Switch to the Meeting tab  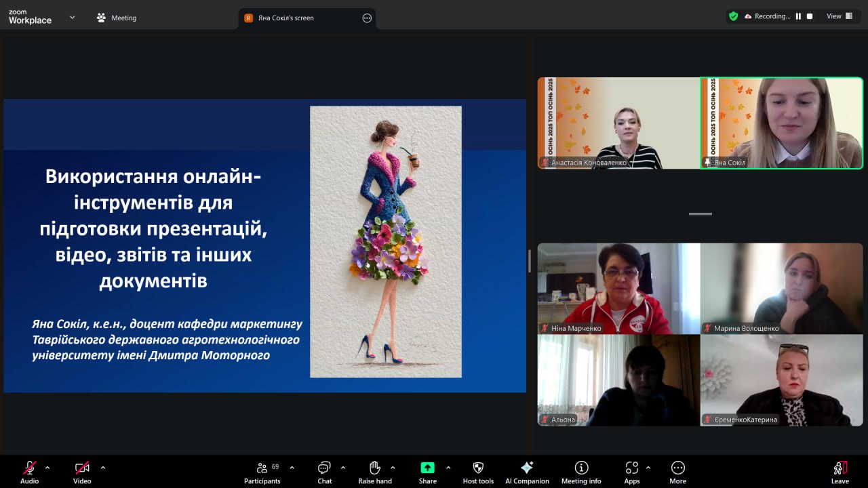coord(117,18)
